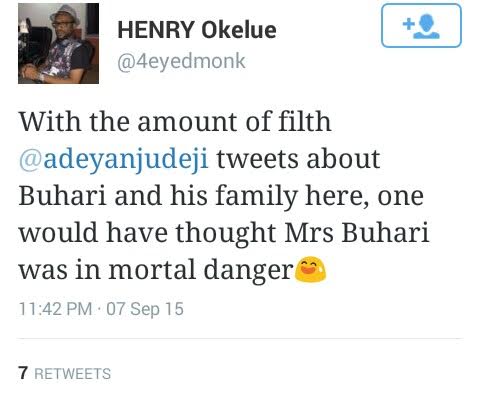This screenshot has height=401, width=480.
Task: Click the divider line above the retweets
Action: (240, 339)
